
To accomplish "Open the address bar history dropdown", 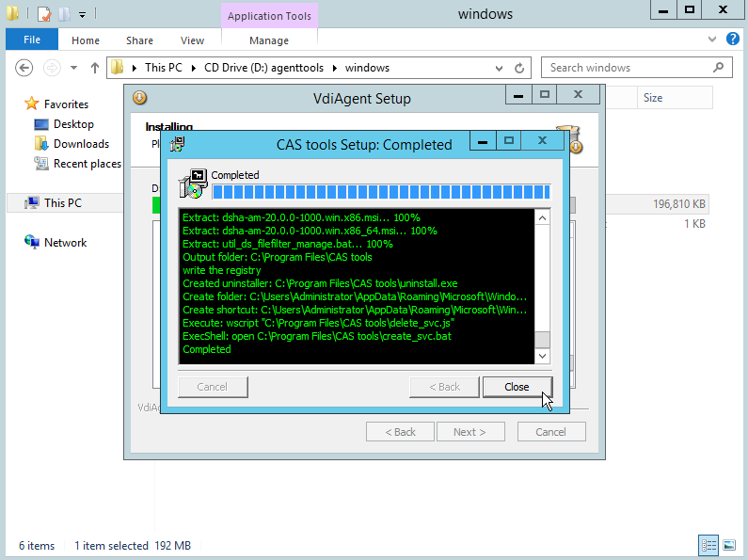I will 499,68.
